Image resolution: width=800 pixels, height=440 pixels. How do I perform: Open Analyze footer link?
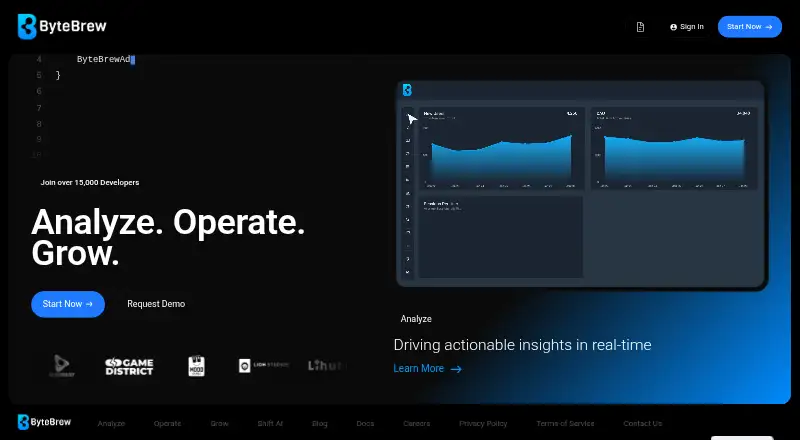coord(111,424)
